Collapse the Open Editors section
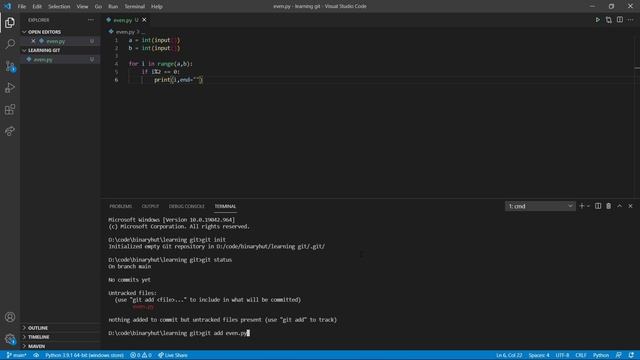The width and height of the screenshot is (640, 360). click(60, 32)
